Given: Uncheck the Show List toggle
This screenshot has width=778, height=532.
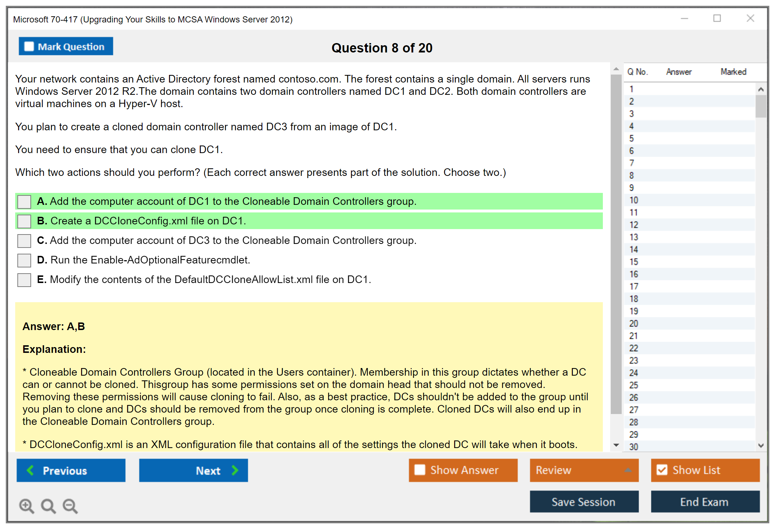Looking at the screenshot, I should pyautogui.click(x=662, y=470).
